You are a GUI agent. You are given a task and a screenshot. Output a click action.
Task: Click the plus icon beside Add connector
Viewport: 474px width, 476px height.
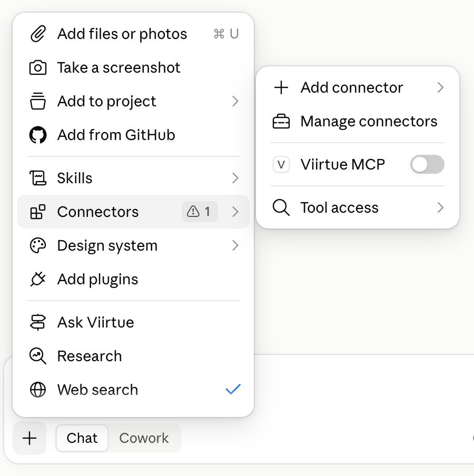(281, 87)
